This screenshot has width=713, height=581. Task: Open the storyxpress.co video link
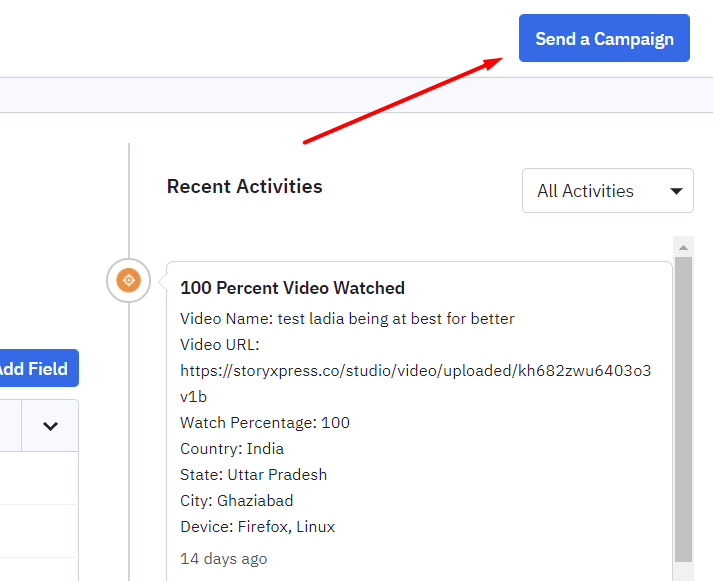(415, 371)
